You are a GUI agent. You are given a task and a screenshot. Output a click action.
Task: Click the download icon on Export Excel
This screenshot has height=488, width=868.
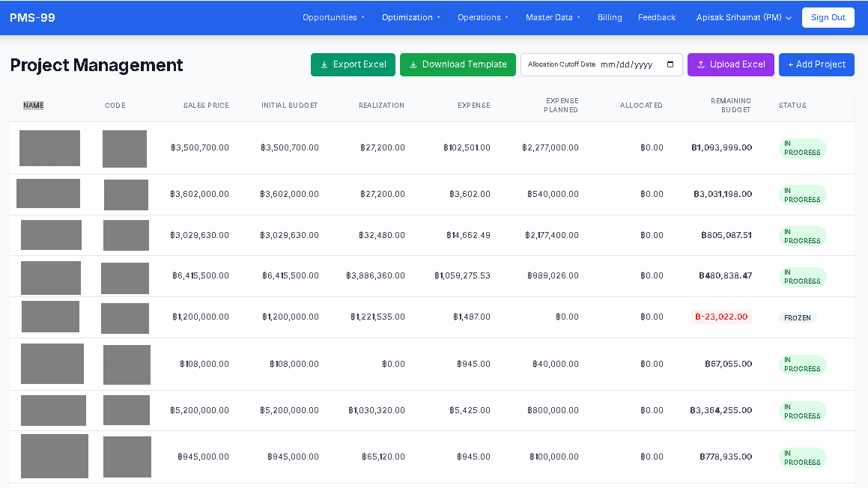point(324,65)
